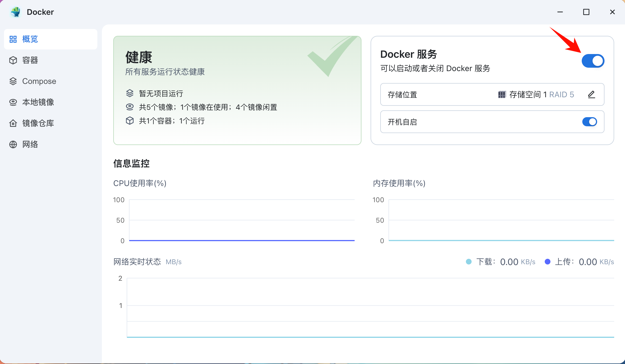Click the 存储位置 storage location row
This screenshot has height=364, width=625.
click(x=492, y=94)
